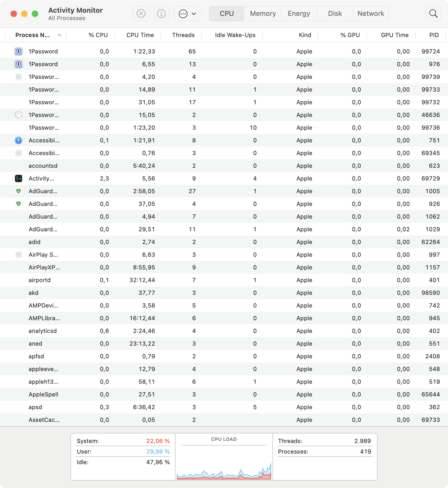
Task: Select the analyticsd process row
Action: [224, 331]
